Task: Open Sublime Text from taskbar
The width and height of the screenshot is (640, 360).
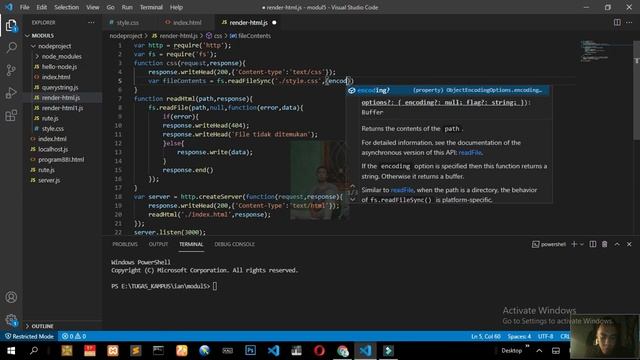Action: tap(136, 351)
